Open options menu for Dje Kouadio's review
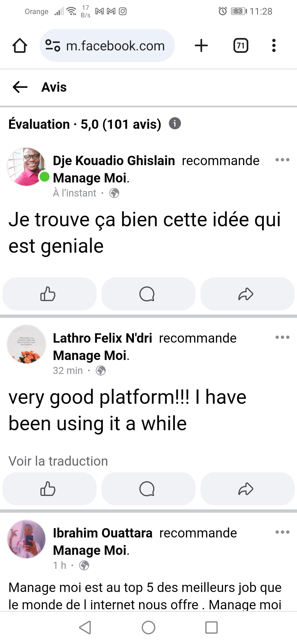Image resolution: width=297 pixels, height=644 pixels. pyautogui.click(x=282, y=160)
